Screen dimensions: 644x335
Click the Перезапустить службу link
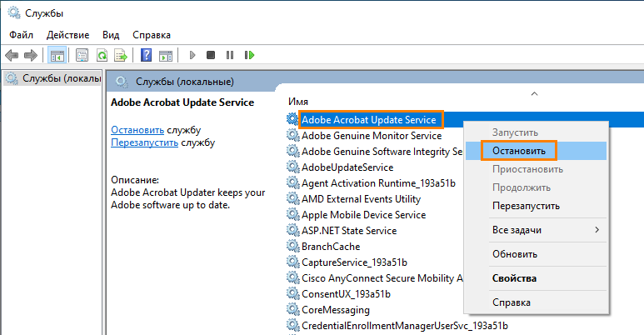(x=145, y=142)
